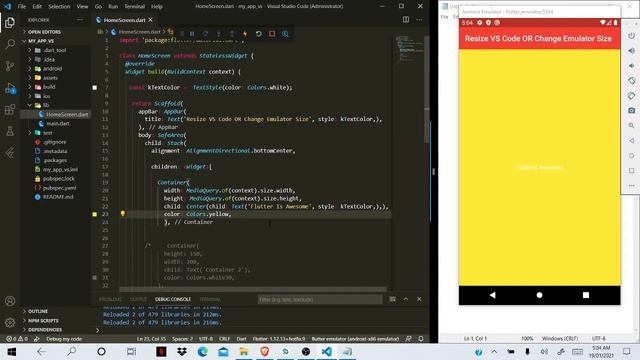The image size is (640, 360).
Task: Pause the debug session
Action: click(x=192, y=33)
